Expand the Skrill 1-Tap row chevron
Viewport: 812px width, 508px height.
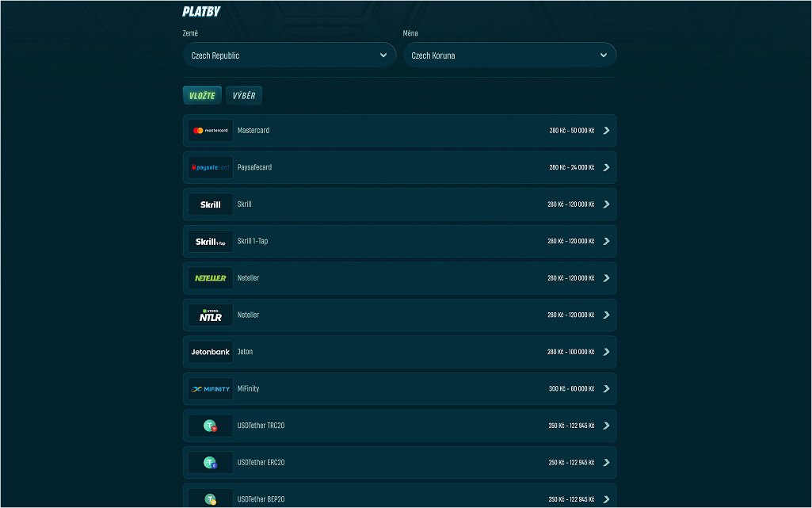click(x=606, y=241)
